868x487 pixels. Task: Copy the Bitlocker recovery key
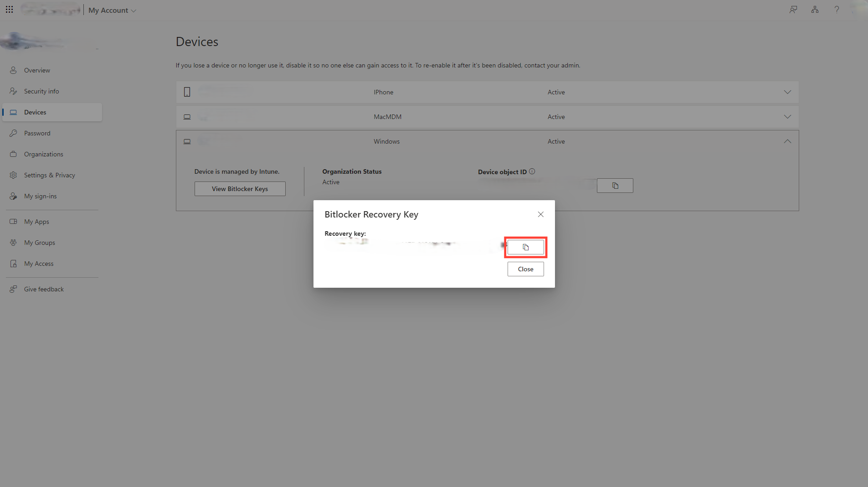[525, 247]
